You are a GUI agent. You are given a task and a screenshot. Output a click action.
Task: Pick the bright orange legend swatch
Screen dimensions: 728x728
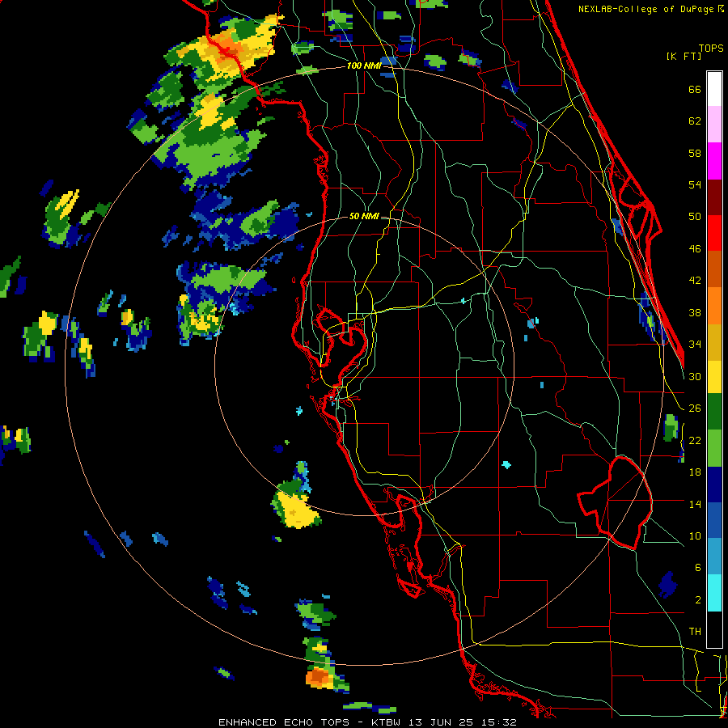(714, 305)
